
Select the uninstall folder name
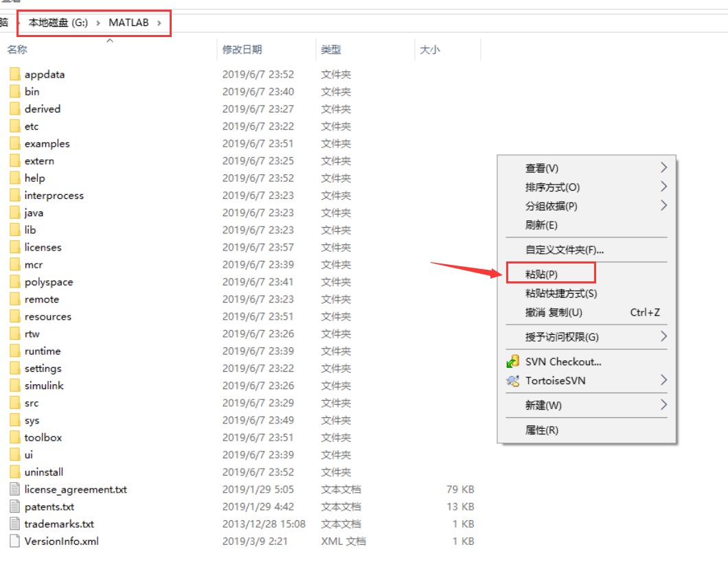(x=44, y=472)
